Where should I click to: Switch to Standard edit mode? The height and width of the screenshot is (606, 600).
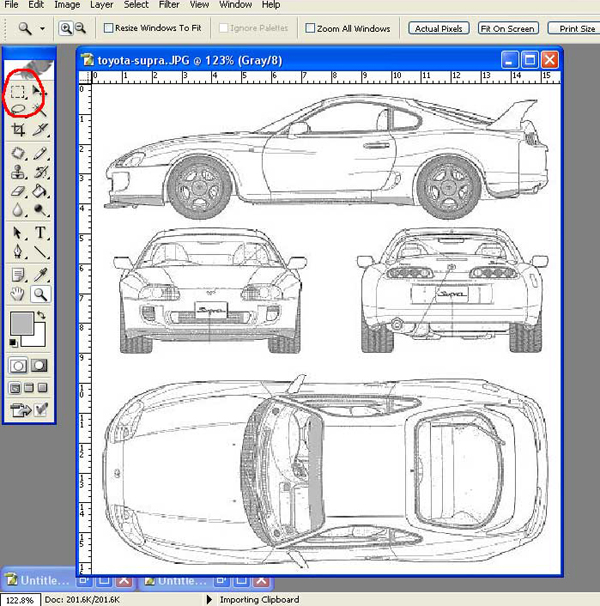18,365
